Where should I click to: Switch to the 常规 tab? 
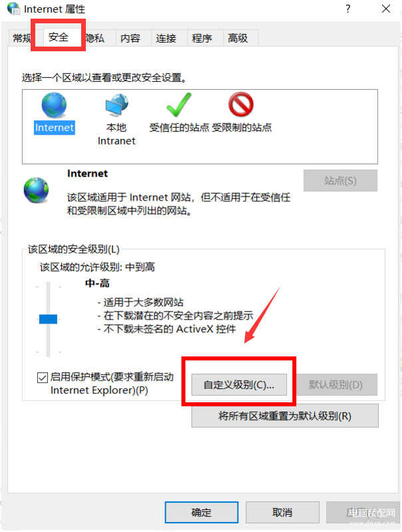[x=21, y=38]
